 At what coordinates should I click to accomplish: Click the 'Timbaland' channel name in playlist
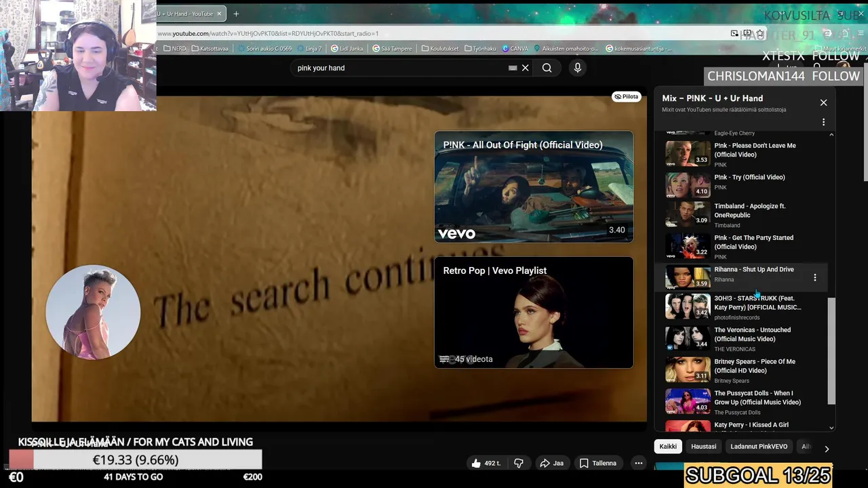pos(727,226)
